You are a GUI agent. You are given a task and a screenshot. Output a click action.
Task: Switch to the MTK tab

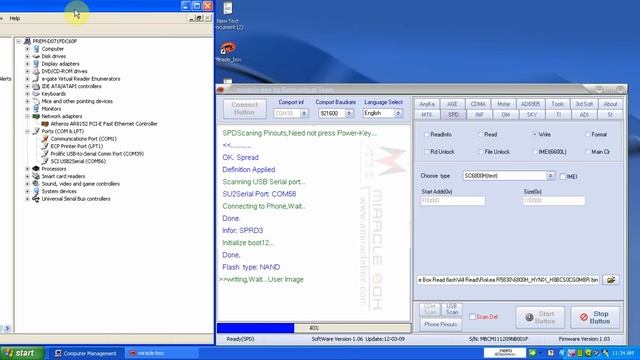[x=427, y=115]
